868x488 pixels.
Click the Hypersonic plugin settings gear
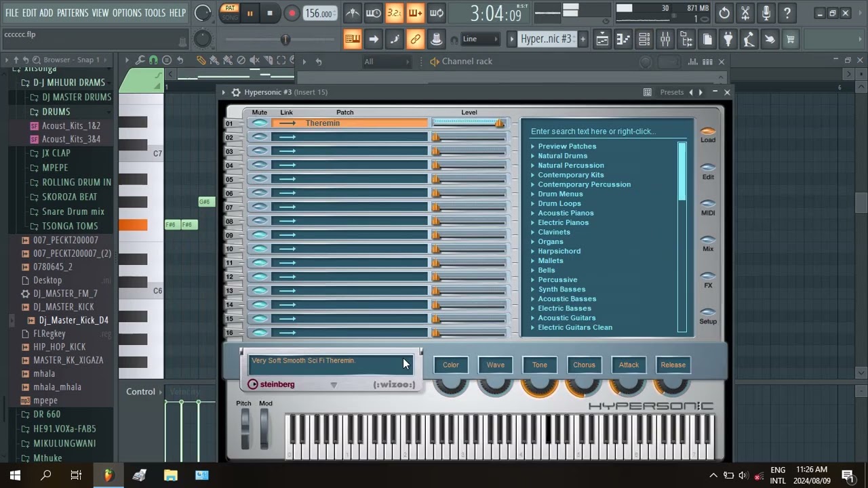click(235, 92)
